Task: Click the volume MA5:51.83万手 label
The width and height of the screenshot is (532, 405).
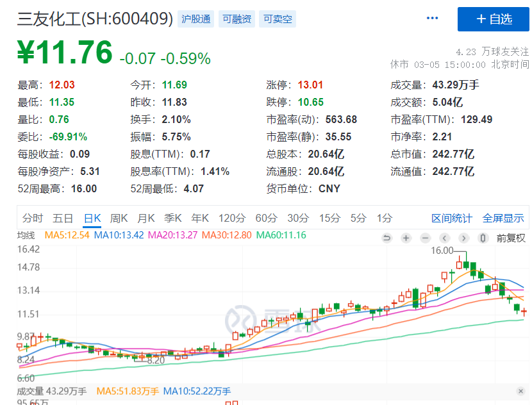Action: click(128, 391)
